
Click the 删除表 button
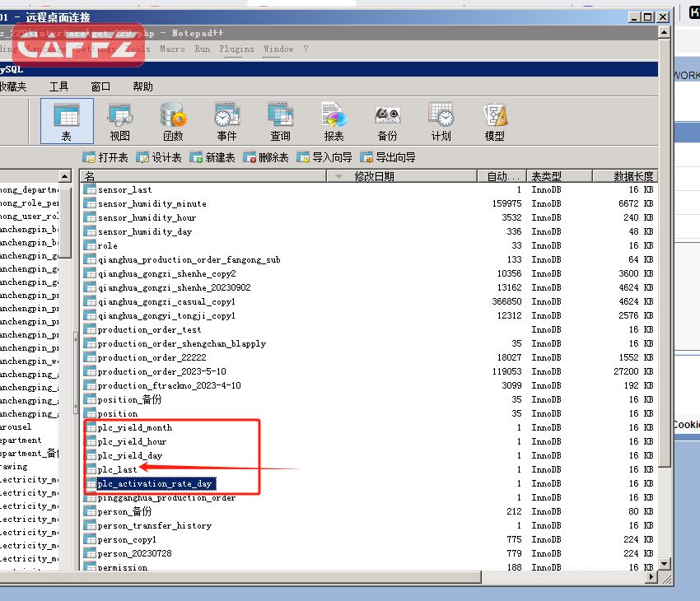click(266, 157)
